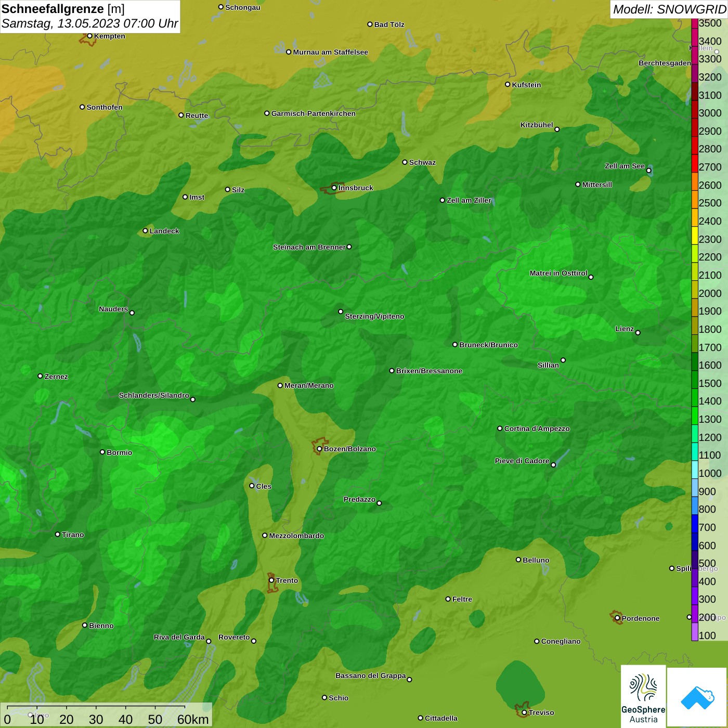The width and height of the screenshot is (728, 728).
Task: Click the 100 value in the legend
Action: [707, 635]
